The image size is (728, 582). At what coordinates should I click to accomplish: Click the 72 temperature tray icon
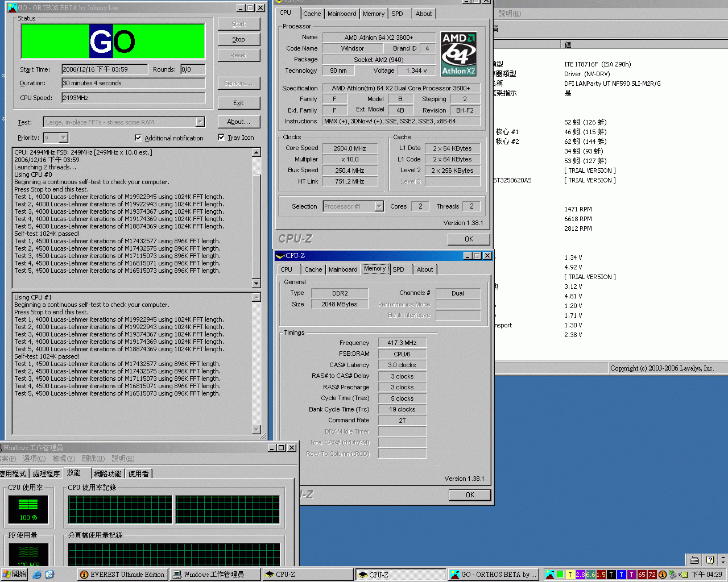pos(652,575)
